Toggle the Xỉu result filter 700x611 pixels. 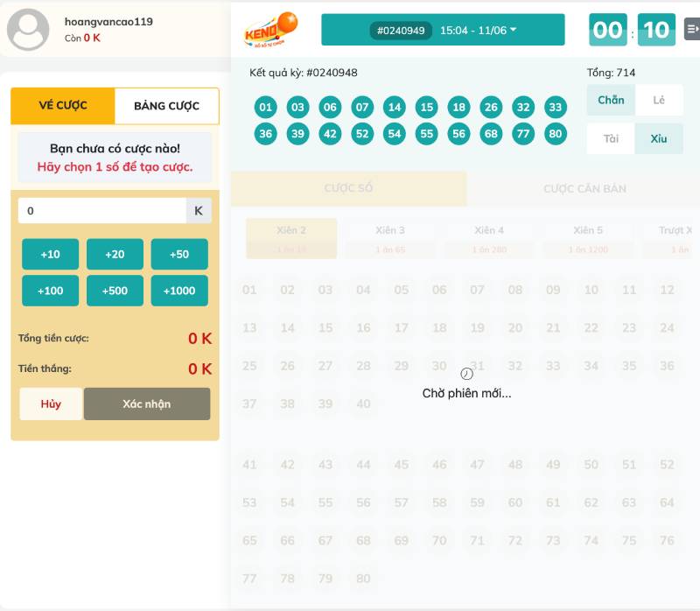point(659,138)
